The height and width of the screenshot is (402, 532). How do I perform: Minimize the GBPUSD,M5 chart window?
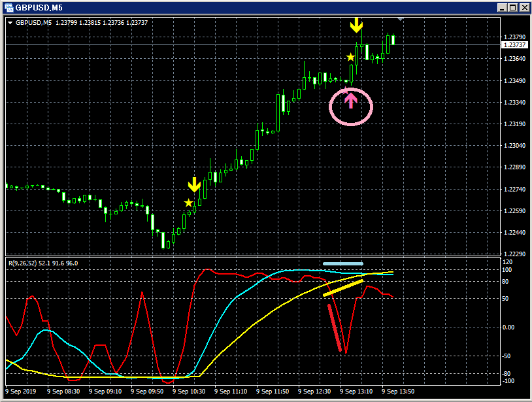(x=502, y=8)
